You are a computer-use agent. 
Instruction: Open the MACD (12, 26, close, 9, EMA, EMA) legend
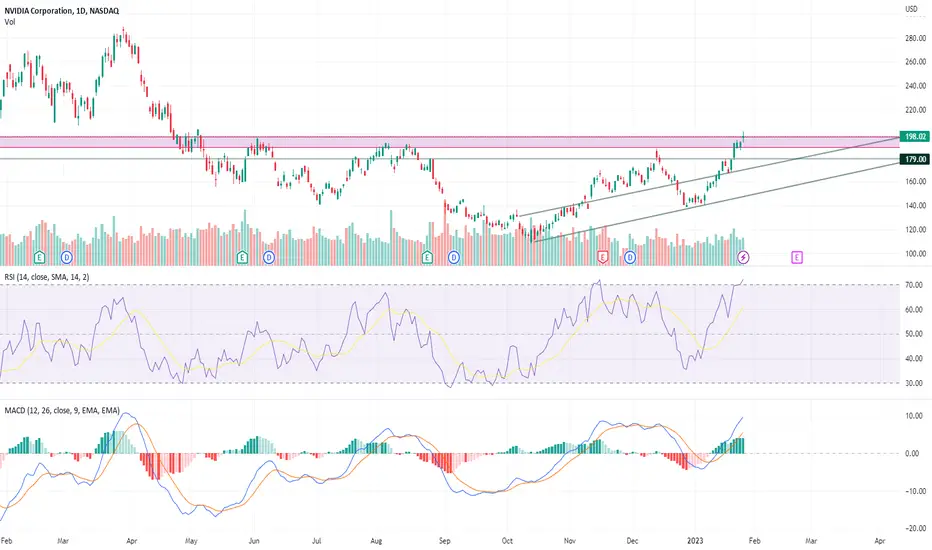click(x=62, y=411)
